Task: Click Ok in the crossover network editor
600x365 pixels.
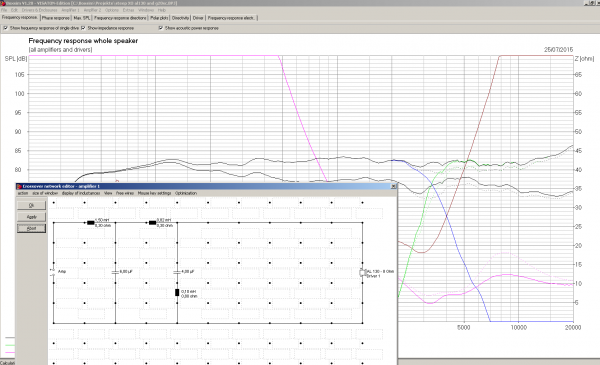Action: (31, 205)
